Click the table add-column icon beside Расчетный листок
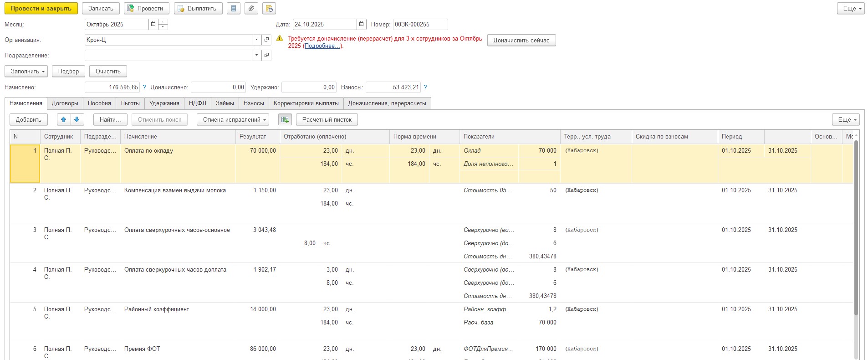The width and height of the screenshot is (868, 360). pyautogui.click(x=285, y=120)
